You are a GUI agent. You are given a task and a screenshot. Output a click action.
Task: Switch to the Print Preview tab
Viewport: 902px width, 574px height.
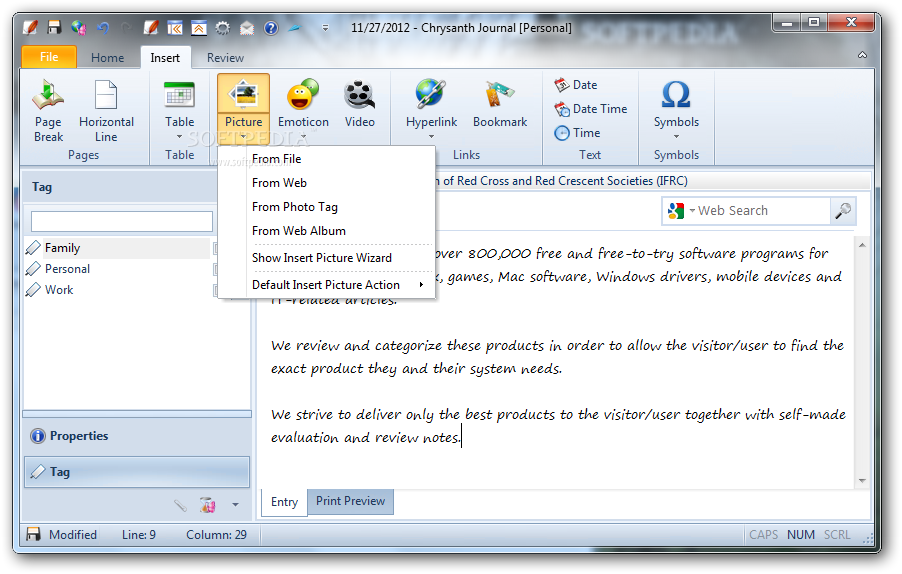tap(350, 501)
